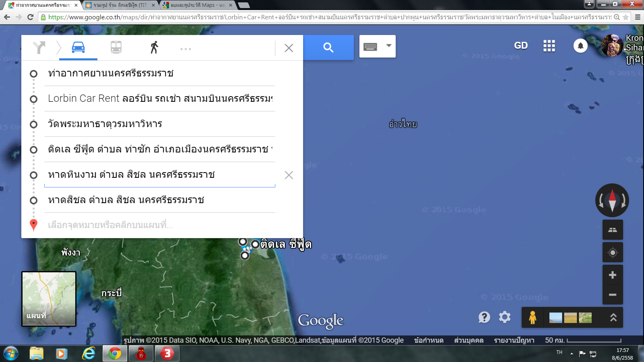Reload the page with refresh icon
The image size is (644, 362).
(30, 17)
